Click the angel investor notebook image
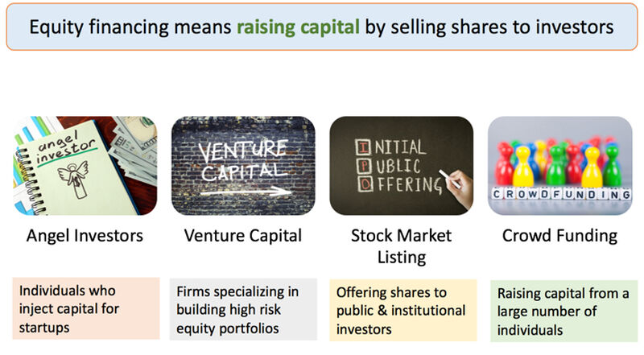644x355 pixels. (85, 166)
